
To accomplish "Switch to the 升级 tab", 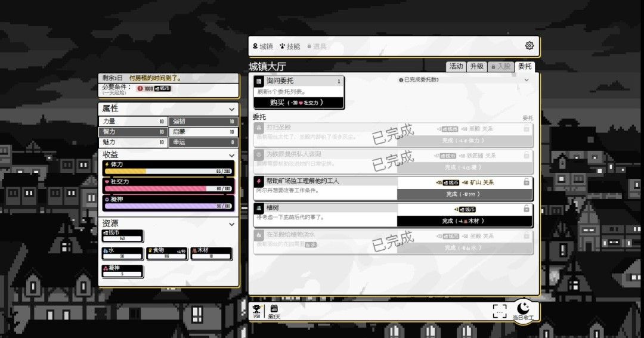I will pos(477,67).
